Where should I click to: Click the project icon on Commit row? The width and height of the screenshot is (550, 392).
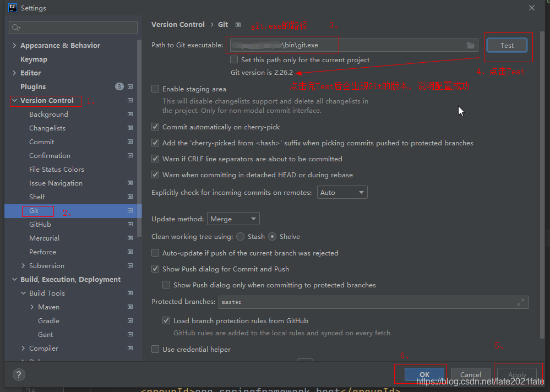[x=130, y=141]
